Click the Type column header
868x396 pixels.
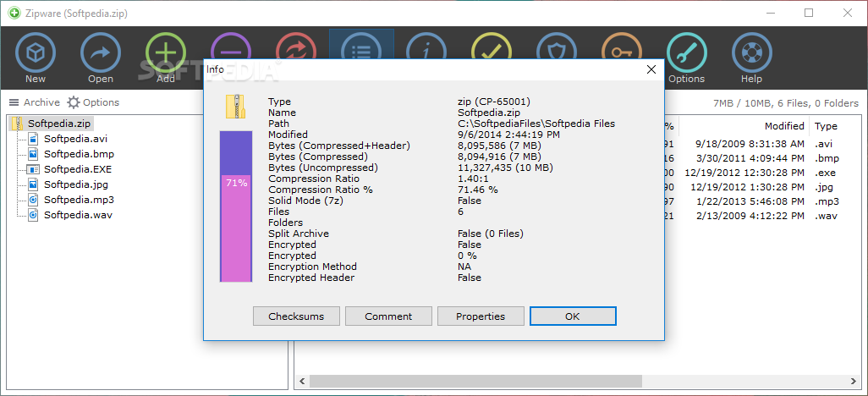(x=826, y=126)
